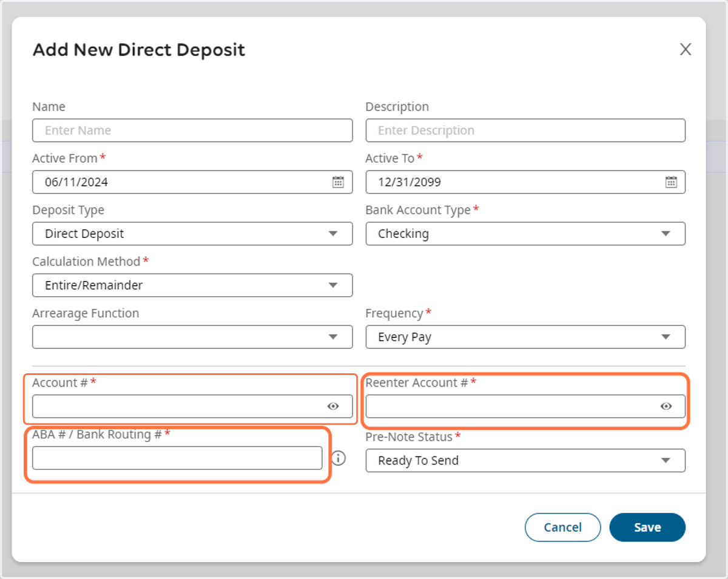
Task: Show the Account # value with eye icon
Action: point(333,407)
